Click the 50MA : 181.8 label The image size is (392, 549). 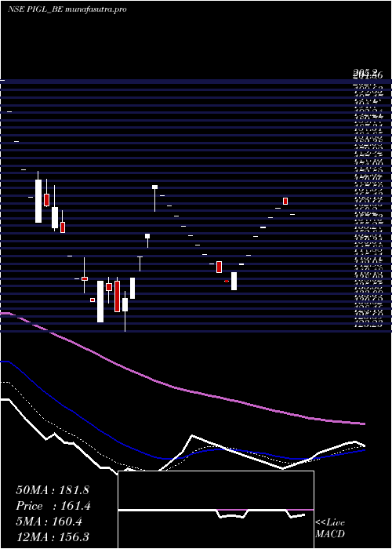tap(53, 490)
